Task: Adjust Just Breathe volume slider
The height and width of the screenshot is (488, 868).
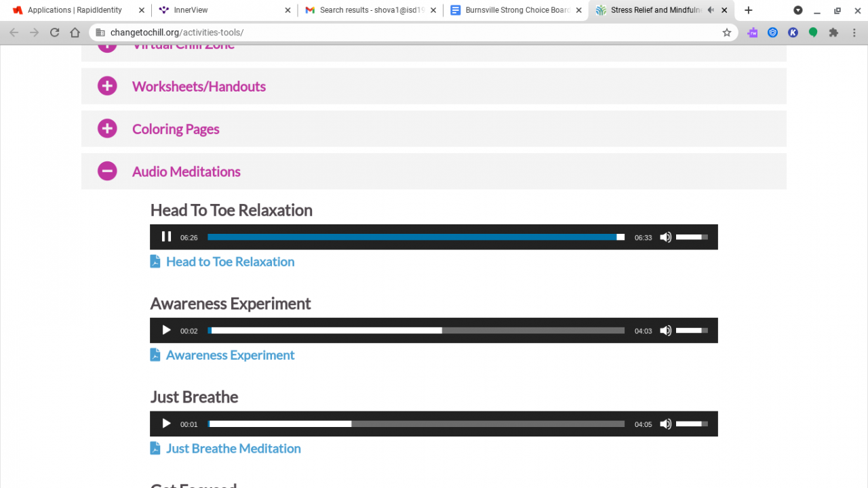Action: coord(692,424)
